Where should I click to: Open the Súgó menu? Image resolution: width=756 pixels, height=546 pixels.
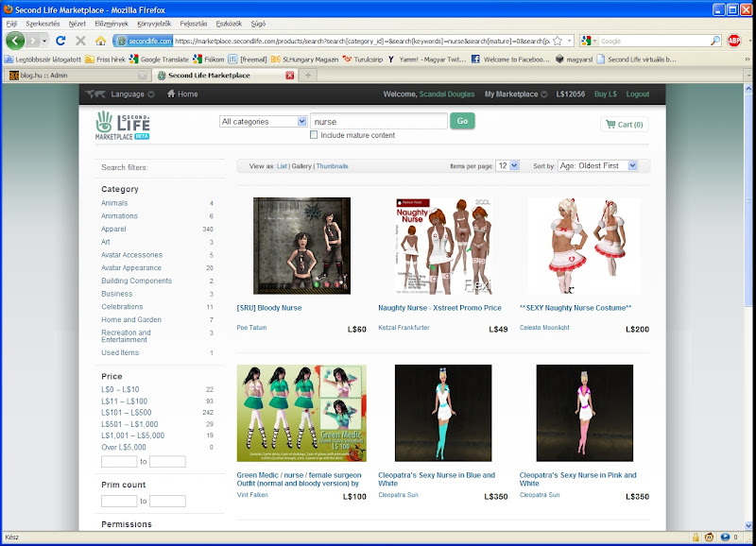click(258, 23)
